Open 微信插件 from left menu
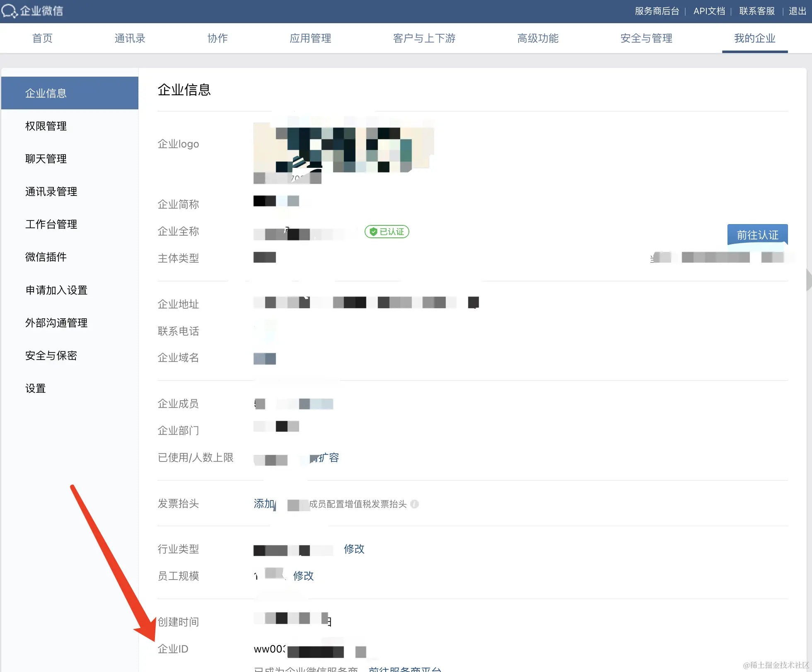Image resolution: width=812 pixels, height=672 pixels. click(x=46, y=257)
